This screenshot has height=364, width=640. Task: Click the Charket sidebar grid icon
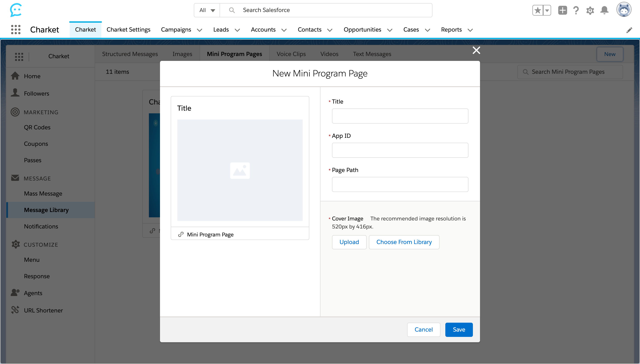coord(19,56)
